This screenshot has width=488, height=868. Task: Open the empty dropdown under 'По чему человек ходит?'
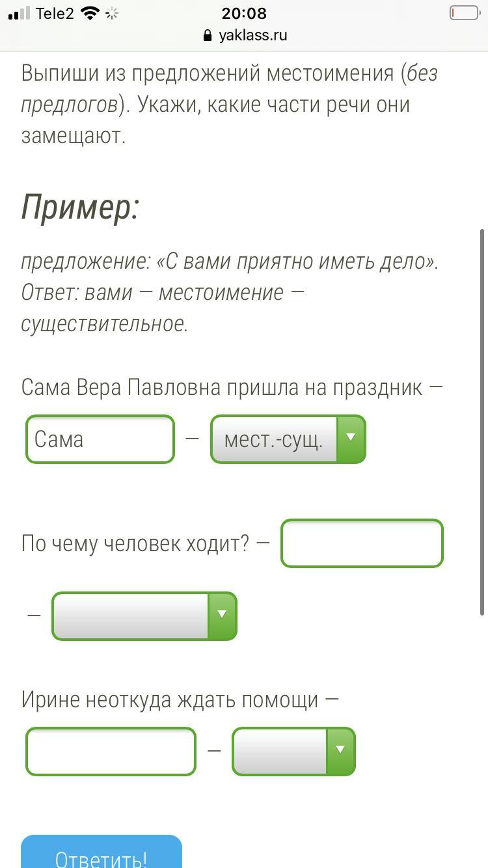pyautogui.click(x=144, y=616)
